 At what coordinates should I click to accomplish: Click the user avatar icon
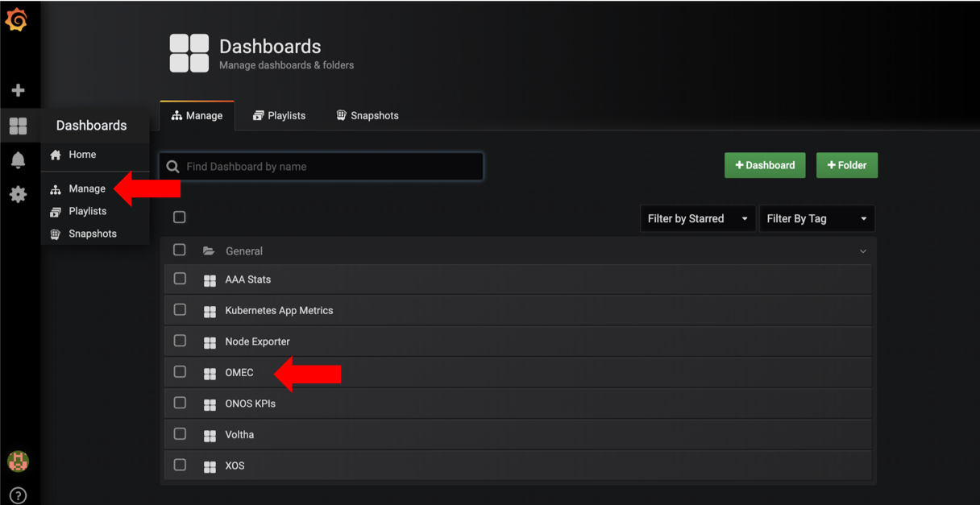pyautogui.click(x=18, y=461)
